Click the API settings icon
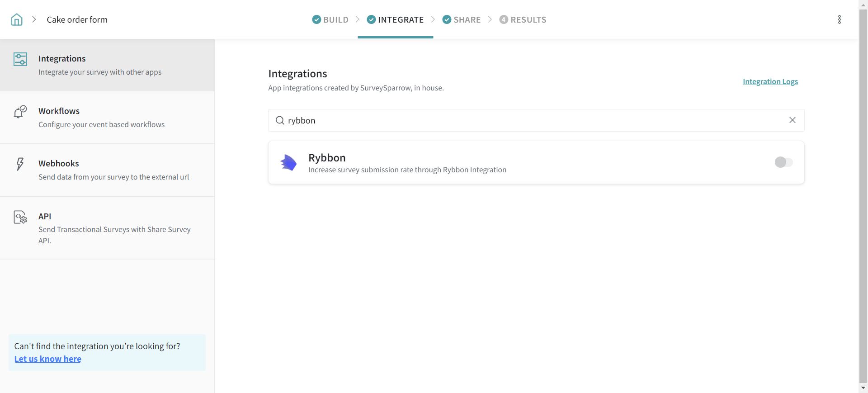The height and width of the screenshot is (393, 868). (20, 217)
